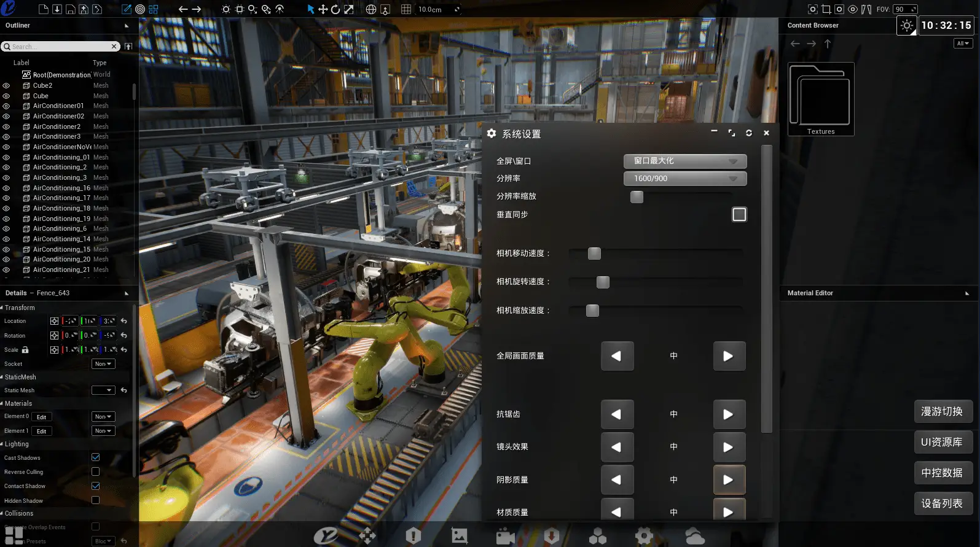Open the Textures folder thumbnail

click(x=821, y=98)
